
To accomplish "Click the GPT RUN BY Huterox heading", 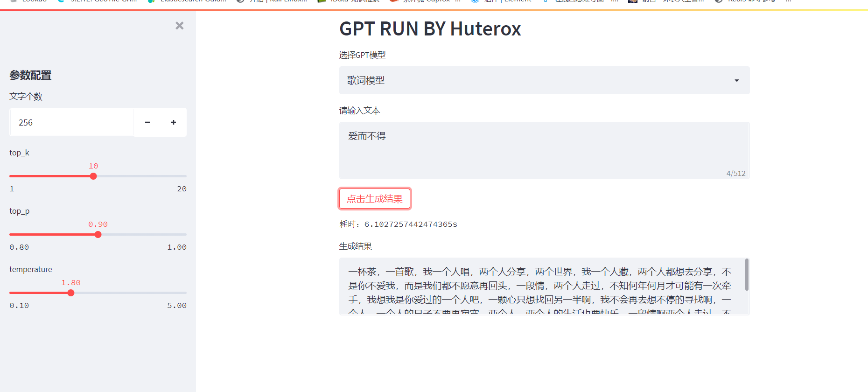I will click(430, 29).
